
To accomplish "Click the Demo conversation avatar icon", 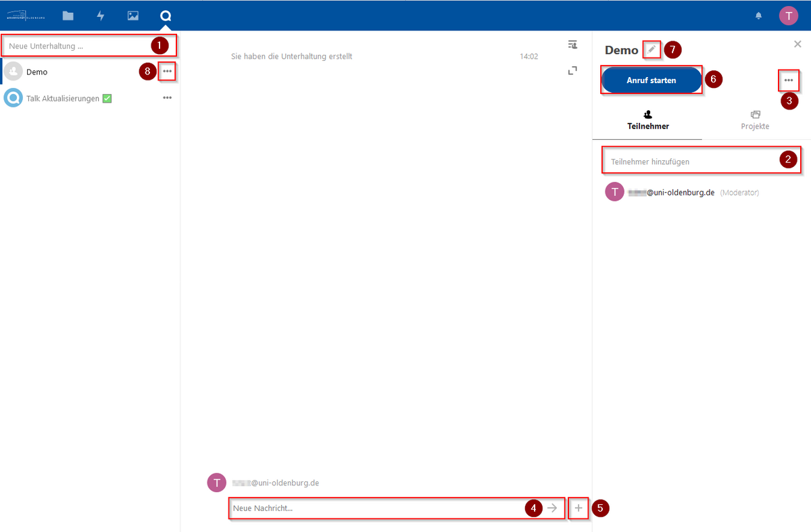I will [14, 72].
